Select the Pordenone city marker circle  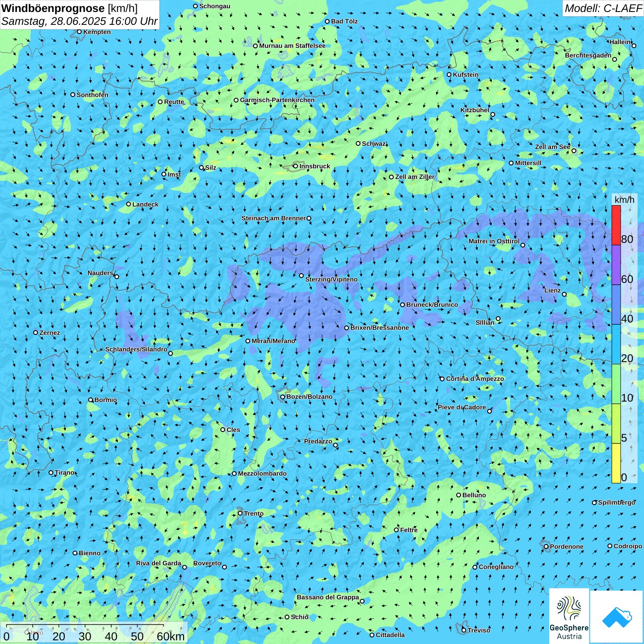(x=546, y=546)
